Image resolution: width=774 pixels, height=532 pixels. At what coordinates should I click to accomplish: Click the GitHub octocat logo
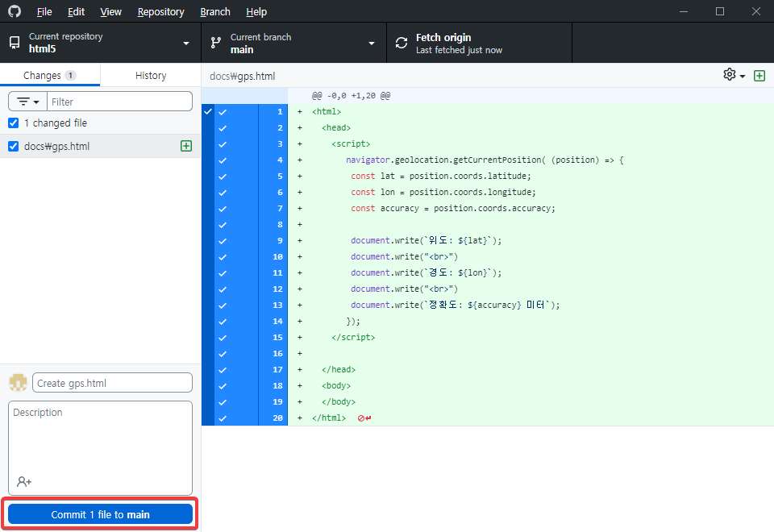[x=14, y=11]
